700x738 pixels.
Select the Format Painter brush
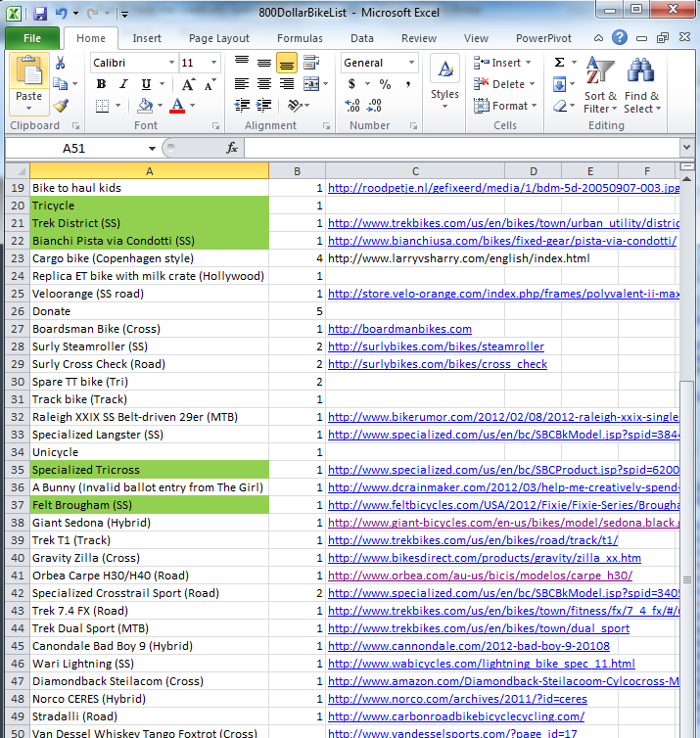61,106
